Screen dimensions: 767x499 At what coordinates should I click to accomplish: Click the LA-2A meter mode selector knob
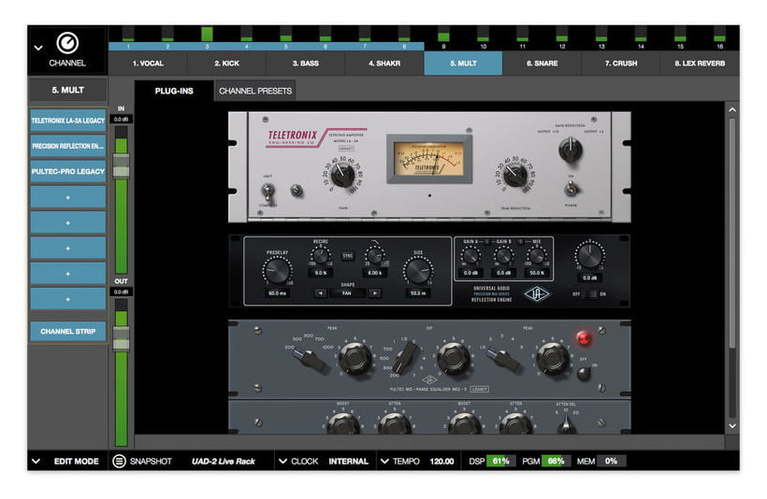click(570, 149)
